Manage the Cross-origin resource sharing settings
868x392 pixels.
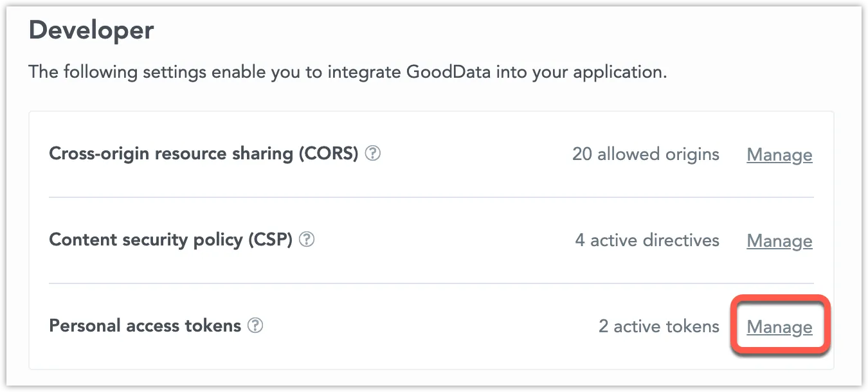point(779,155)
